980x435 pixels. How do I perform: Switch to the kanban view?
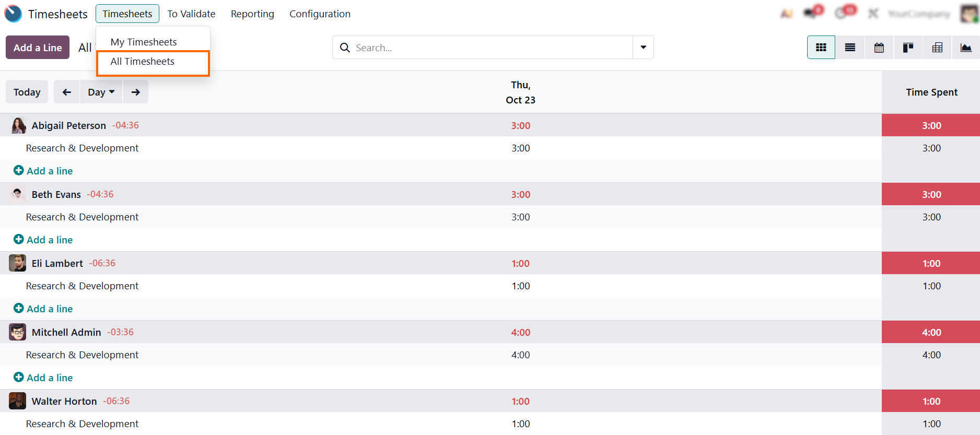(908, 48)
